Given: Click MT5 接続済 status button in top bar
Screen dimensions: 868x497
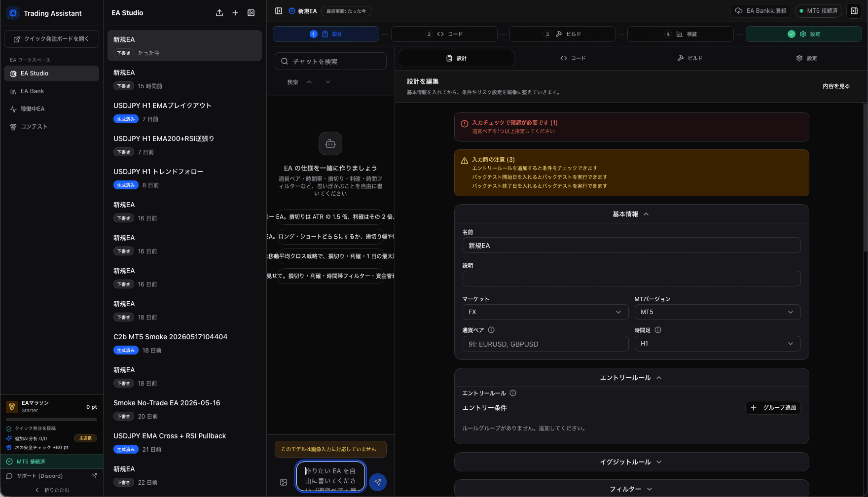Looking at the screenshot, I should (x=819, y=11).
